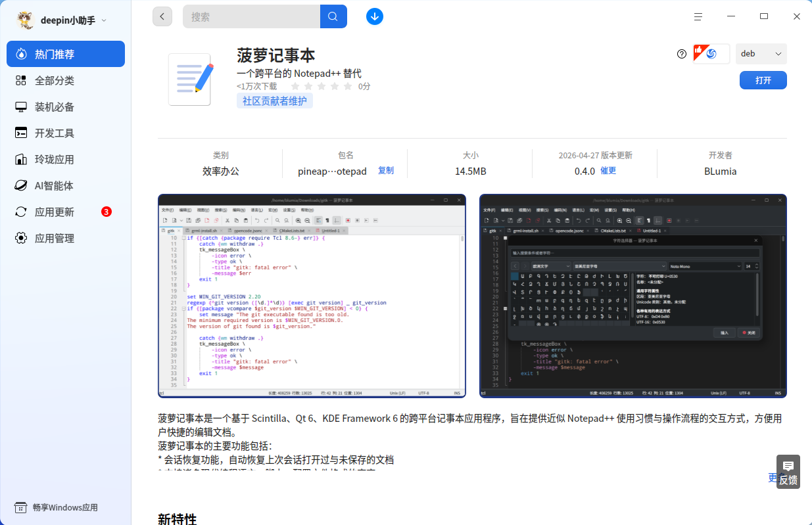
Task: Click the blue search magnifier button
Action: [x=333, y=16]
